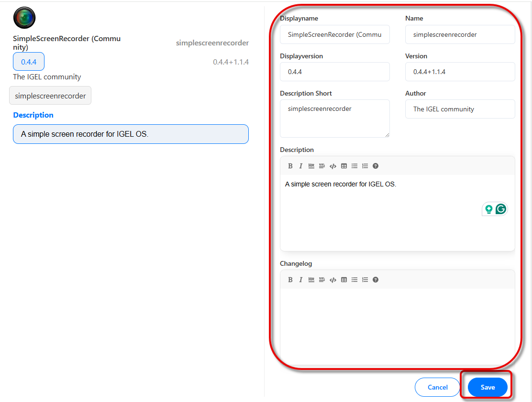The width and height of the screenshot is (532, 402).
Task: Insert title heading in the Changelog editor
Action: click(x=322, y=280)
